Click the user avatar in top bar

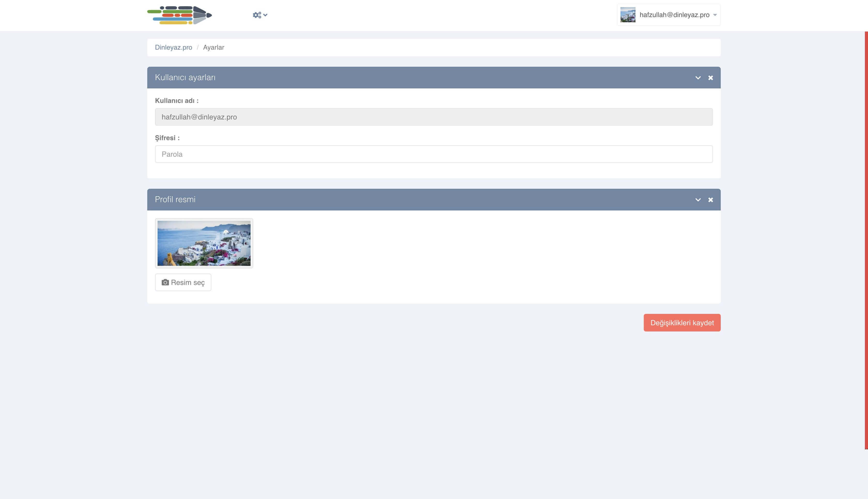pos(628,15)
